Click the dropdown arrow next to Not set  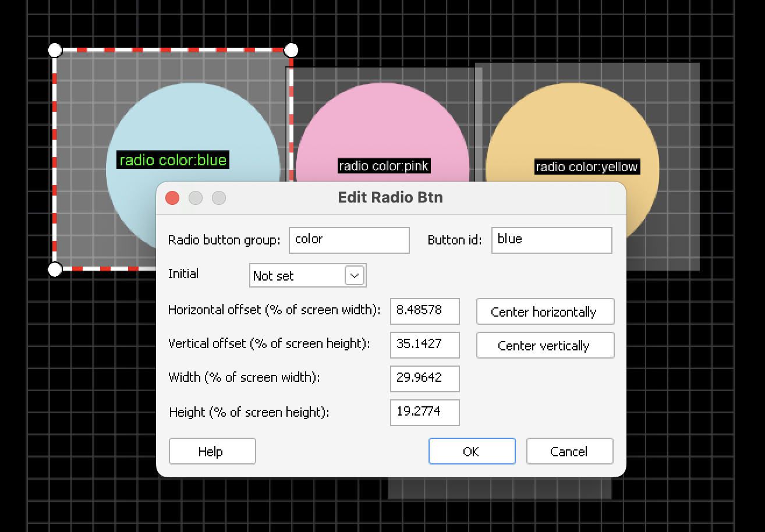(355, 275)
